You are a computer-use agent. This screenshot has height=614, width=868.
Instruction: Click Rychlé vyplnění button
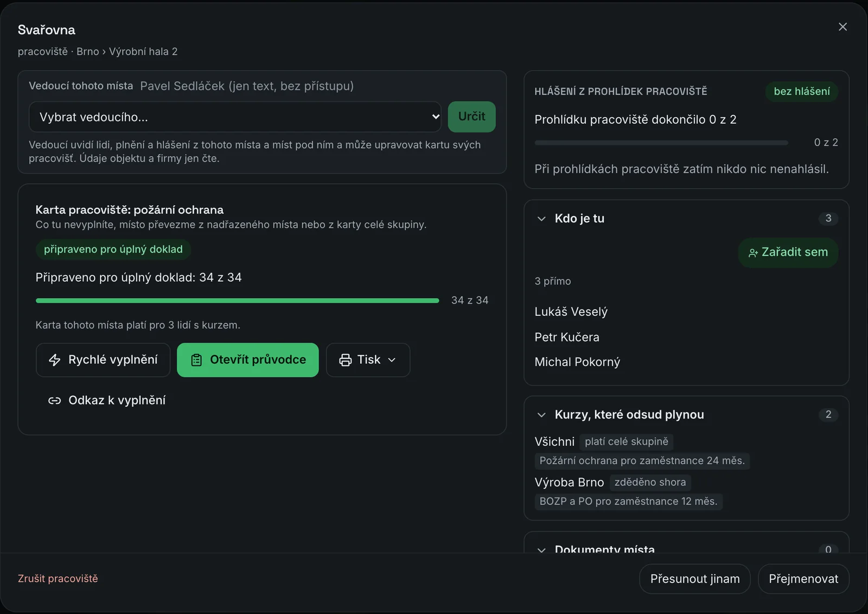[x=103, y=360]
